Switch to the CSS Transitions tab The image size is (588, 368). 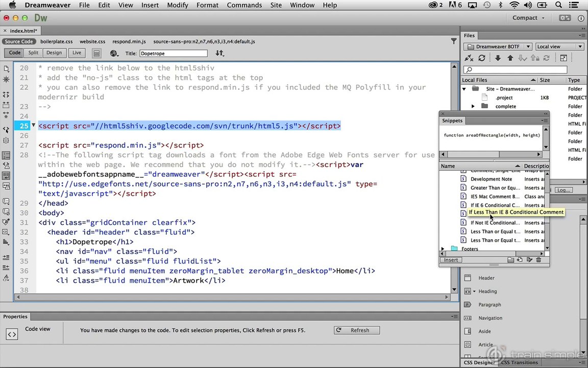[x=520, y=362]
